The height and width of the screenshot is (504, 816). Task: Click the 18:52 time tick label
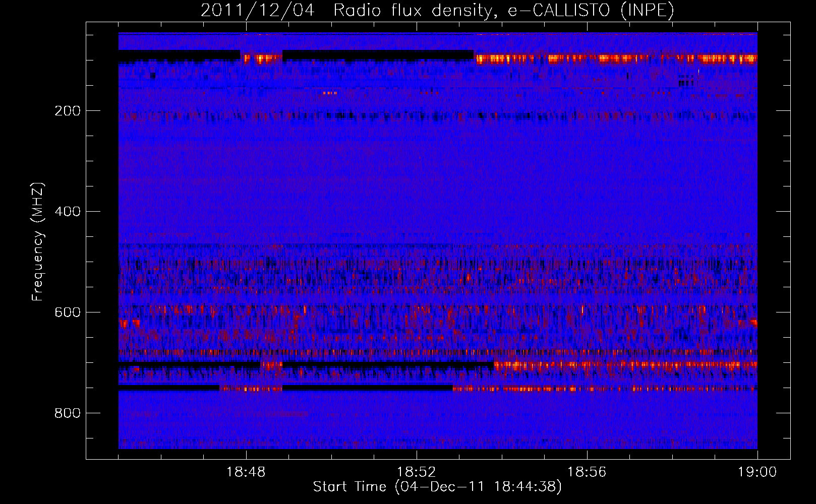(417, 472)
